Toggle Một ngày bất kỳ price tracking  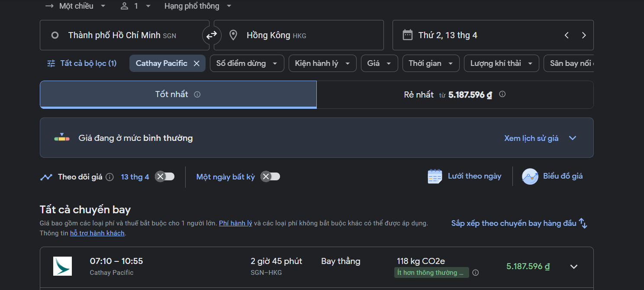point(270,176)
